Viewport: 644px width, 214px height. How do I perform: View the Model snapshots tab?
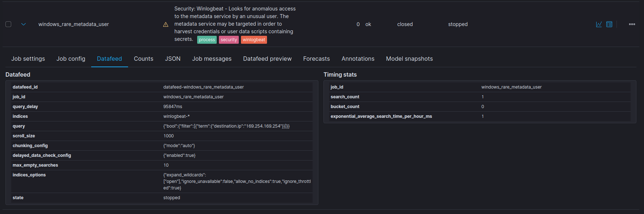[x=409, y=59]
